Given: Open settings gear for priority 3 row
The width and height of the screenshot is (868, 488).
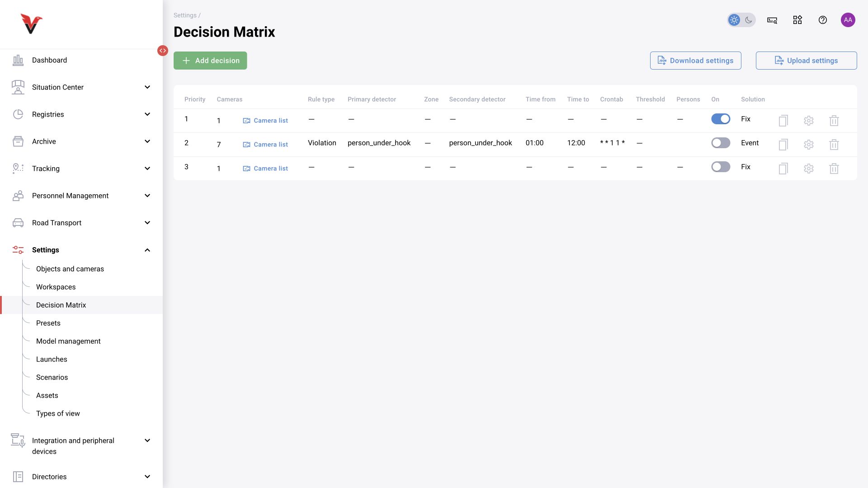Looking at the screenshot, I should click(809, 169).
